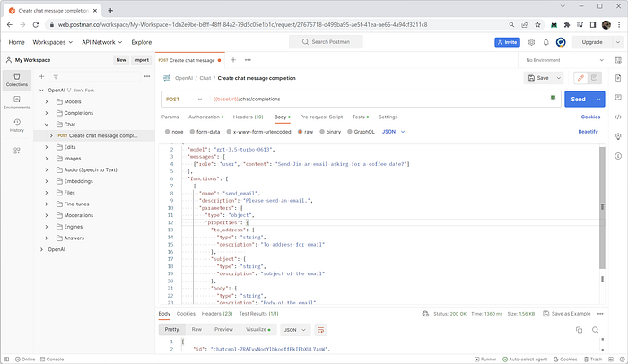Viewport: 628px width, 364px height.
Task: Open the Collections sidebar panel
Action: (x=17, y=80)
